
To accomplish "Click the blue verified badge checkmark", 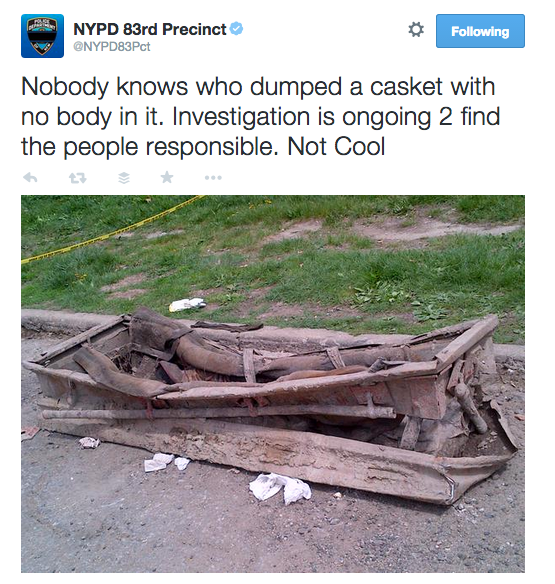I will pyautogui.click(x=237, y=29).
